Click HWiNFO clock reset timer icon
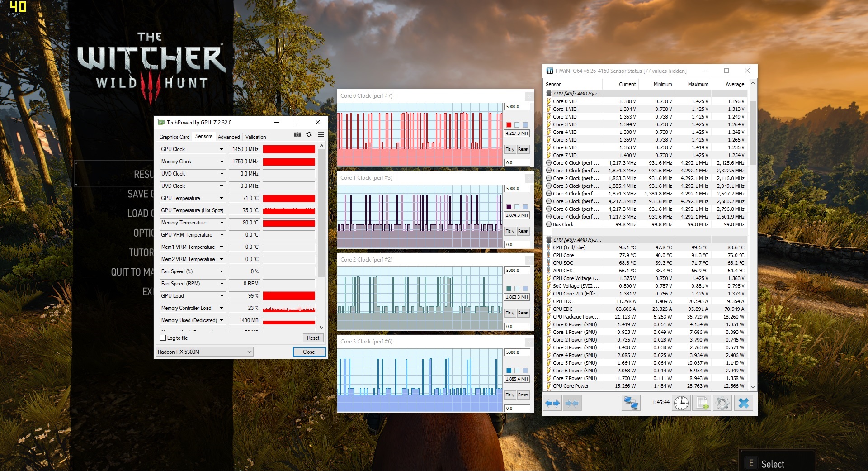The height and width of the screenshot is (471, 868). tap(681, 403)
